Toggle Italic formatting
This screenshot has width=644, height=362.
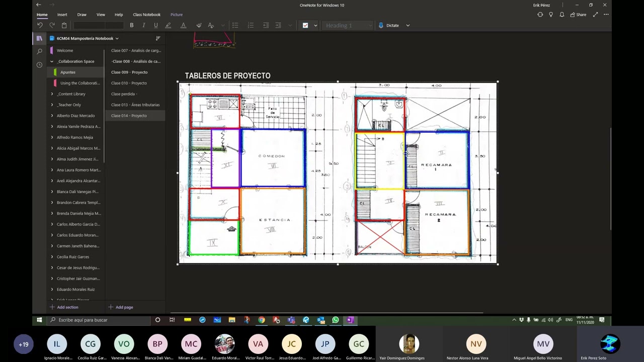[144, 25]
